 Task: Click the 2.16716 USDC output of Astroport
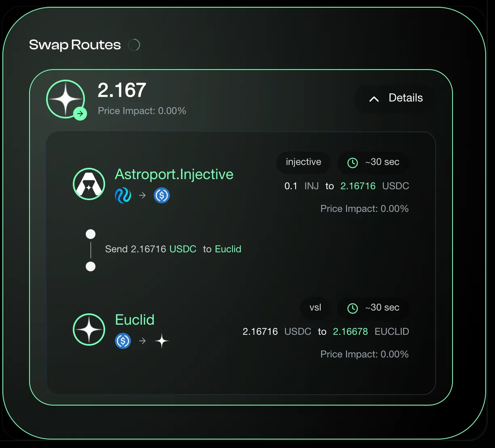point(375,186)
